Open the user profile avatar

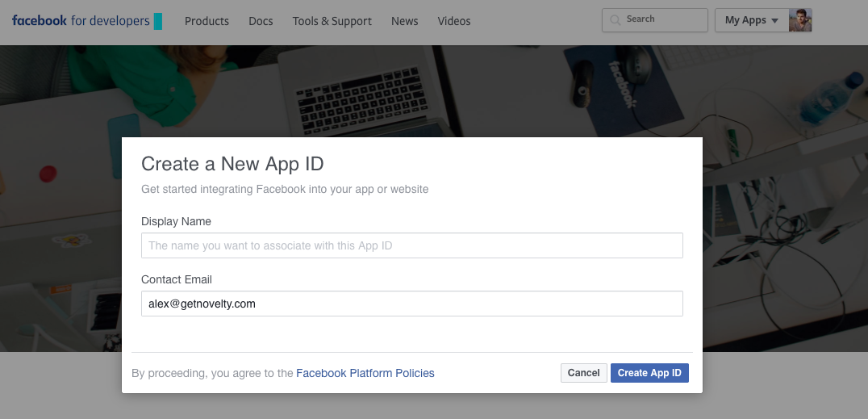[x=800, y=20]
